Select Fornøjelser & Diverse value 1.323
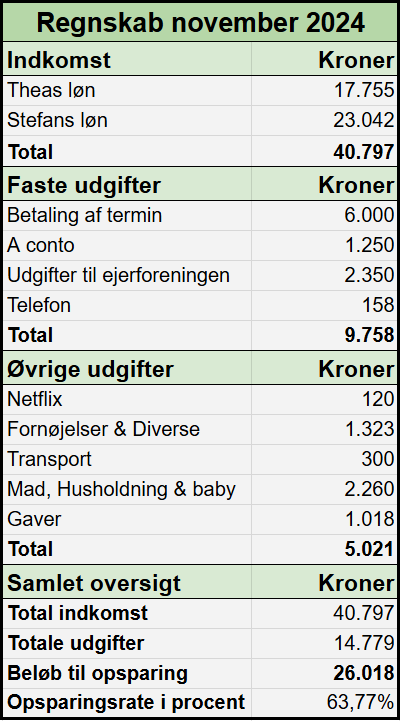The height and width of the screenshot is (721, 400). (x=324, y=429)
